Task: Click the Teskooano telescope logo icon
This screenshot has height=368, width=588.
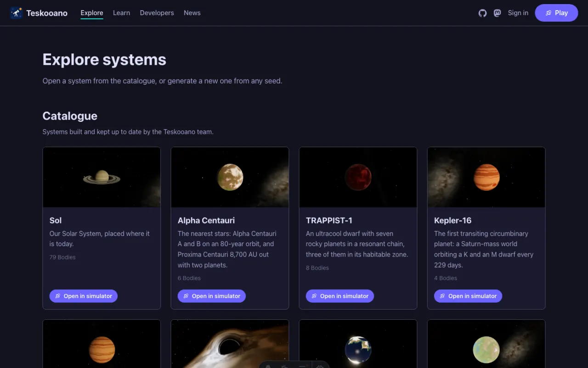Action: [16, 13]
